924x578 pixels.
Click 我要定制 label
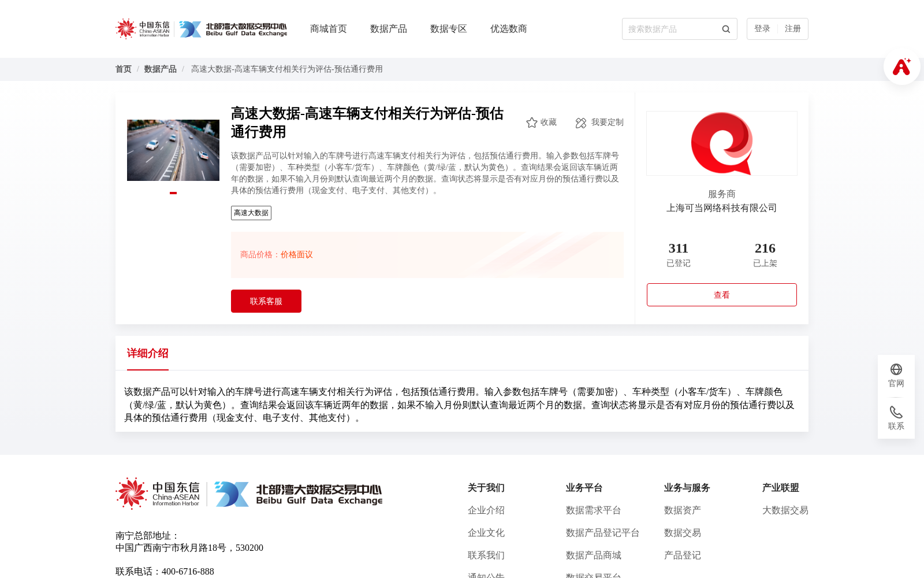tap(608, 123)
